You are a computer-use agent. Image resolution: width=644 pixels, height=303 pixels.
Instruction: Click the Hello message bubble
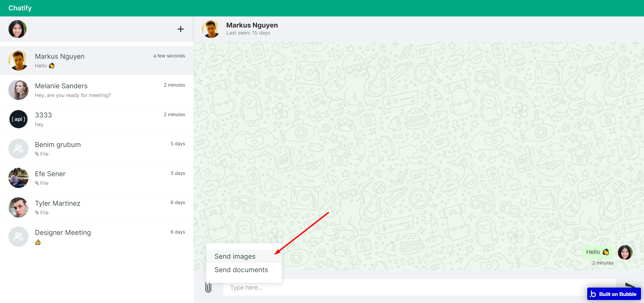598,252
